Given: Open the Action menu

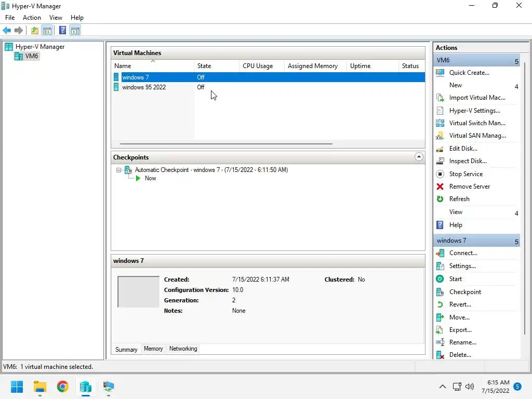Looking at the screenshot, I should tap(32, 18).
